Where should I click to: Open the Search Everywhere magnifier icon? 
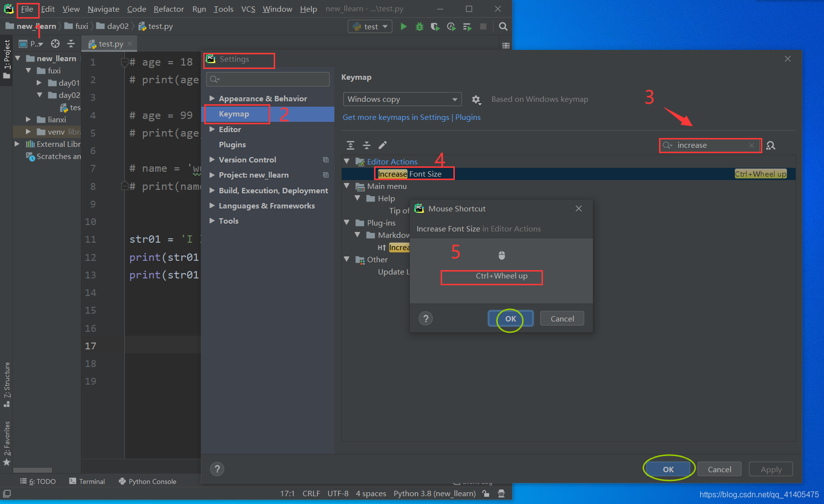pyautogui.click(x=503, y=26)
